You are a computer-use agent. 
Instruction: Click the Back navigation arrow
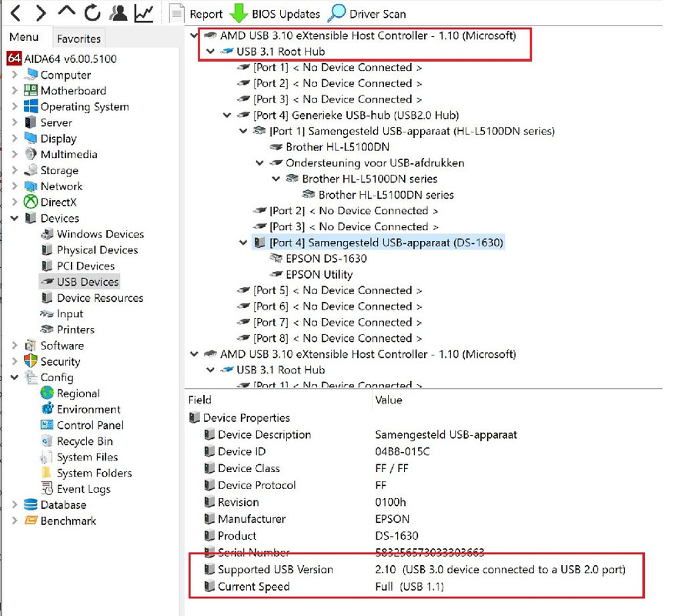pos(15,13)
